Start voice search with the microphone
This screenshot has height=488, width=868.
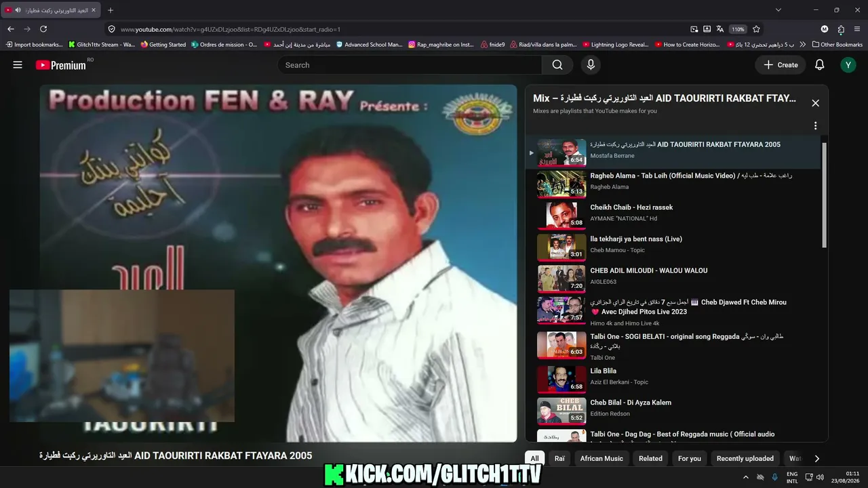(591, 65)
